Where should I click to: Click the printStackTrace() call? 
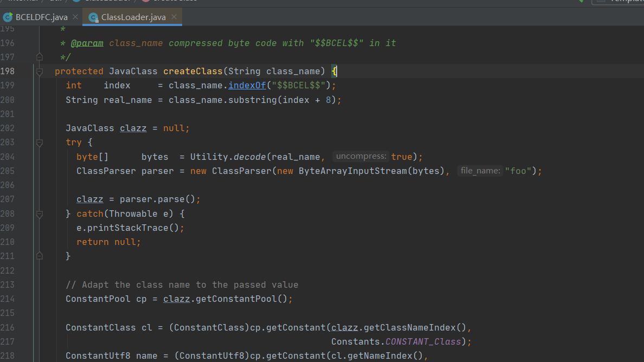coord(133,228)
